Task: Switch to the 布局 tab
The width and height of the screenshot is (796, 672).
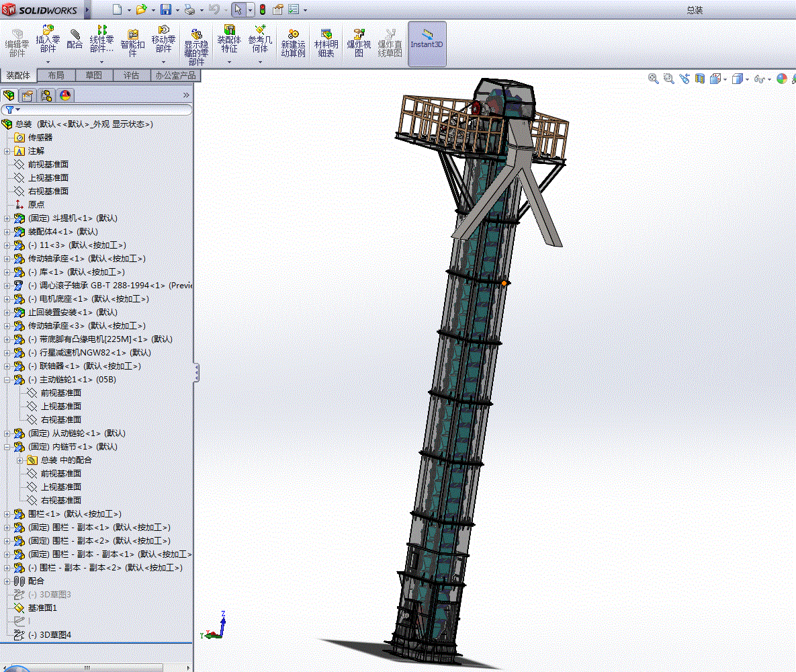Action: coord(56,75)
